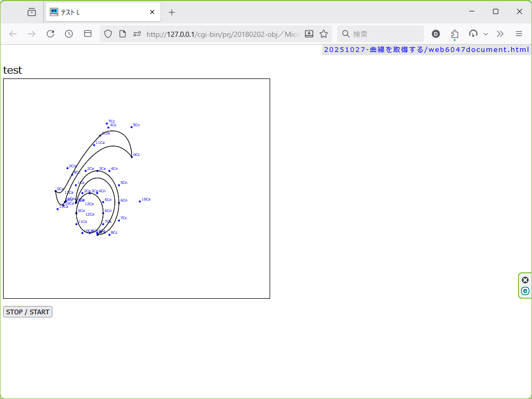The image size is (532, 399).
Task: Click the download icon in address bar
Action: [x=309, y=34]
